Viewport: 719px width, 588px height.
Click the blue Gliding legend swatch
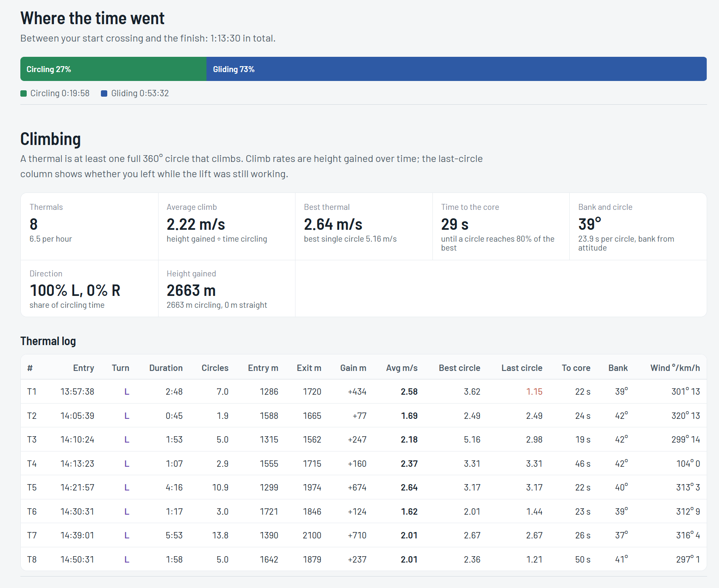104,93
